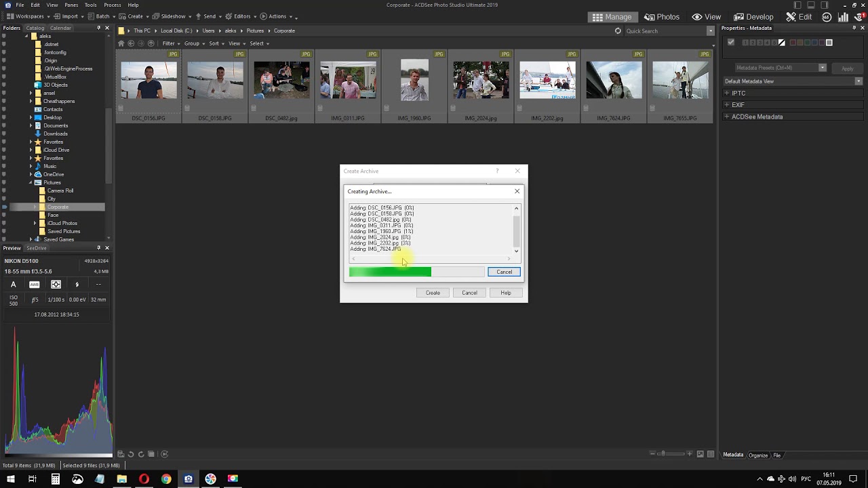Open the Workspaces dropdown
Image resolution: width=868 pixels, height=488 pixels.
click(x=28, y=16)
